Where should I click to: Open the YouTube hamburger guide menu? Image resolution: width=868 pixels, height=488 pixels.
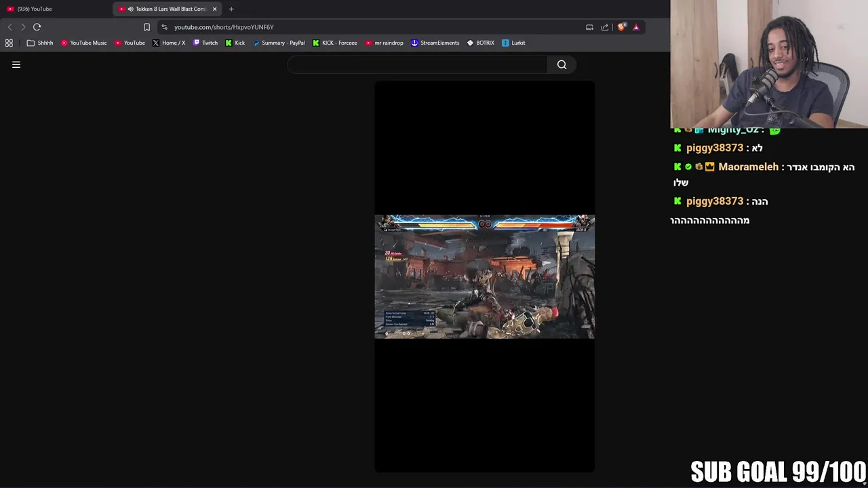tap(16, 64)
